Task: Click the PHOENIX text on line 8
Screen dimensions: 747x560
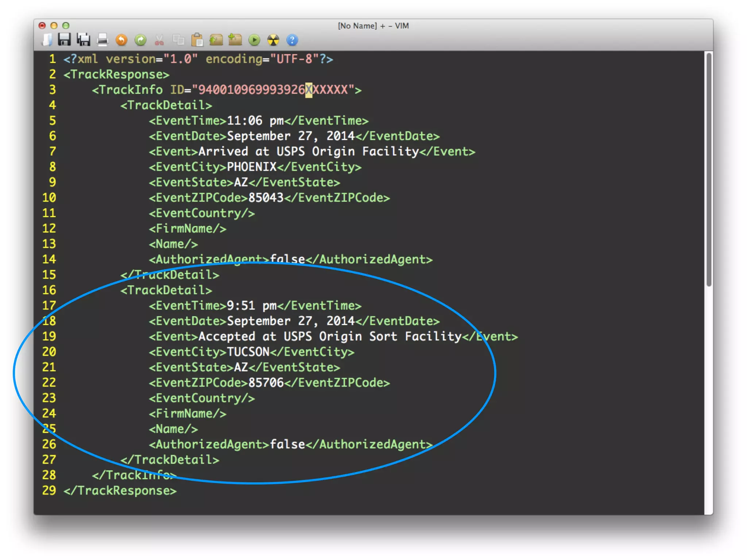Action: point(252,167)
